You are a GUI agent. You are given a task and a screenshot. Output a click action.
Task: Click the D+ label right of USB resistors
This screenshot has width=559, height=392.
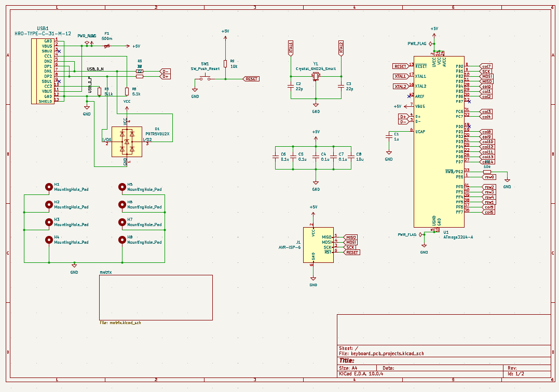[x=165, y=76]
